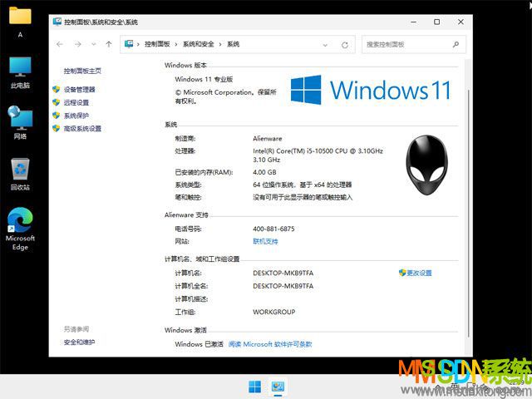This screenshot has width=532, height=399.
Task: Maximize the control panel window
Action: tap(437, 22)
